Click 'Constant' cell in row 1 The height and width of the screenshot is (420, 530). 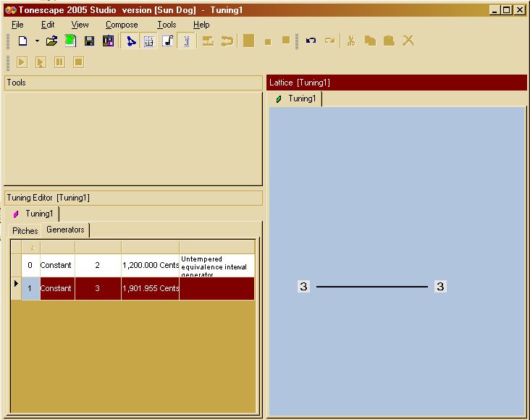57,288
